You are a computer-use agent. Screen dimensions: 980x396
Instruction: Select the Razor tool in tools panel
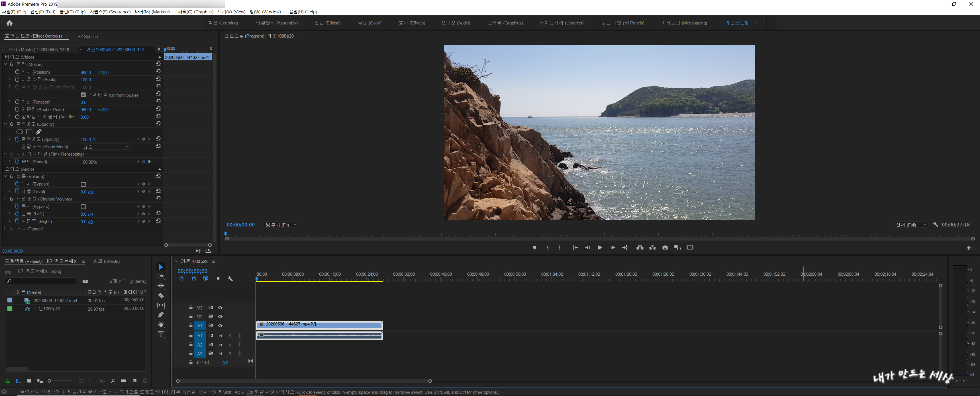coord(161,296)
